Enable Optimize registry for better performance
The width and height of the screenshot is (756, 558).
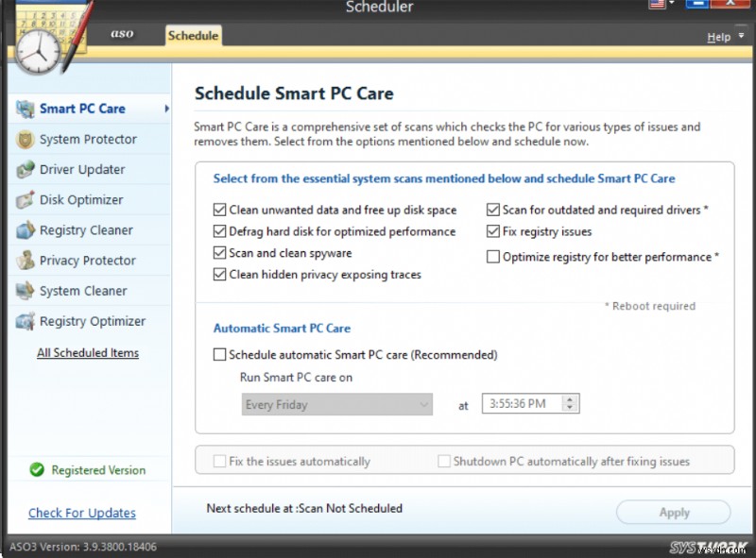pyautogui.click(x=493, y=257)
